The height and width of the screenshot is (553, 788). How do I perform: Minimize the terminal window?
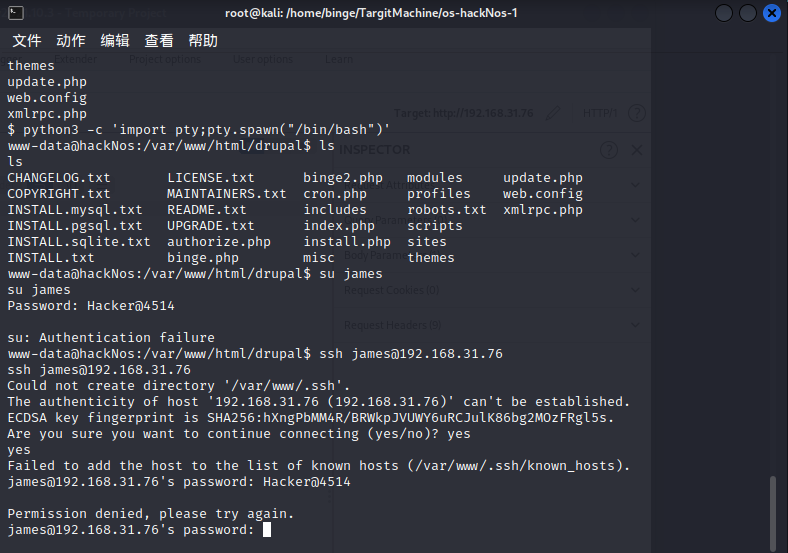click(x=724, y=13)
